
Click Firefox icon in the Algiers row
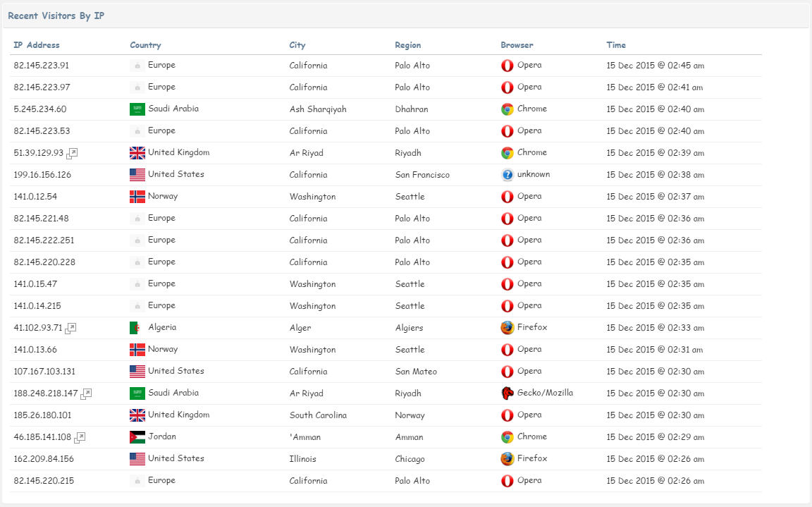[507, 328]
